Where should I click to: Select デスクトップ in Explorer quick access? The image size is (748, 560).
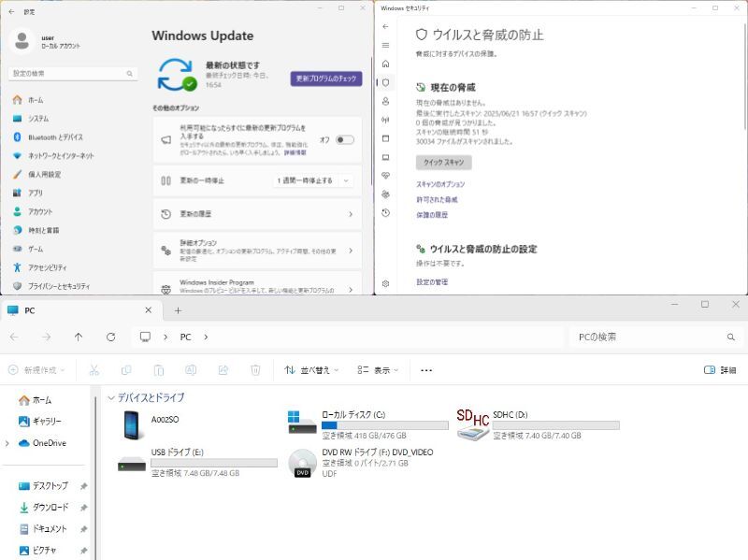43,485
